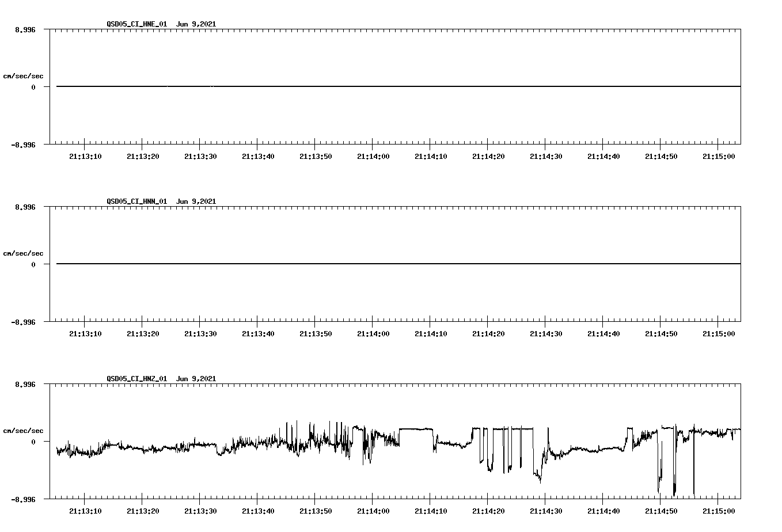Screen dimensions: 782x532
Task: Click the flat zero trace in the HNE plot
Action: tap(398, 86)
